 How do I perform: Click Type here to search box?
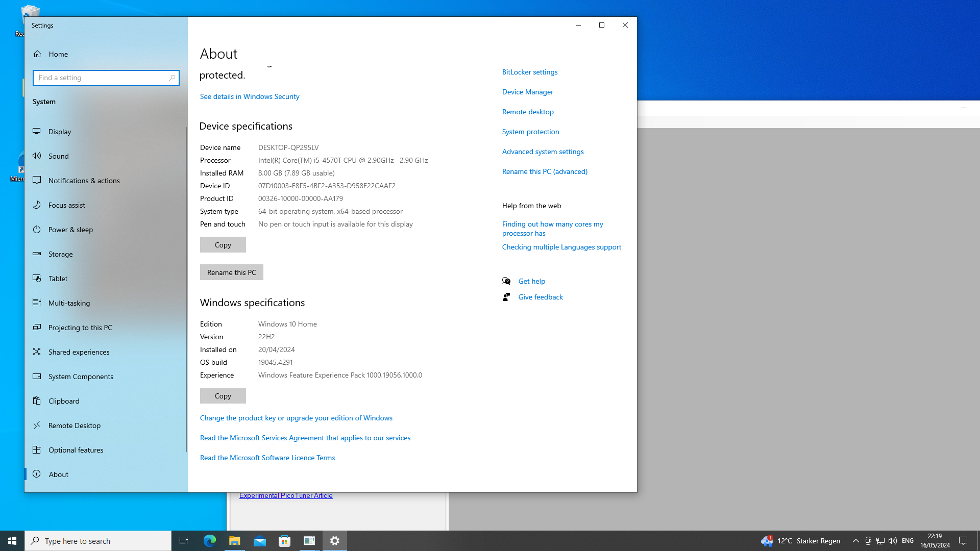[x=98, y=541]
